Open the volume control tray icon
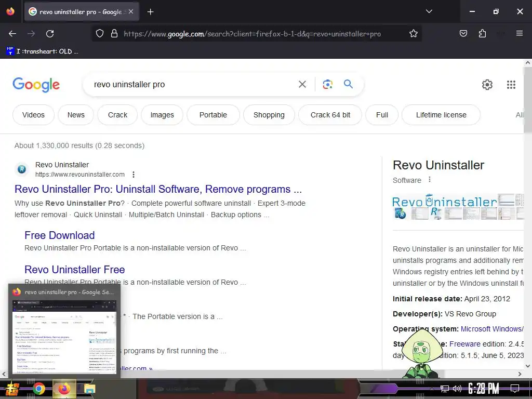532x399 pixels. [457, 389]
